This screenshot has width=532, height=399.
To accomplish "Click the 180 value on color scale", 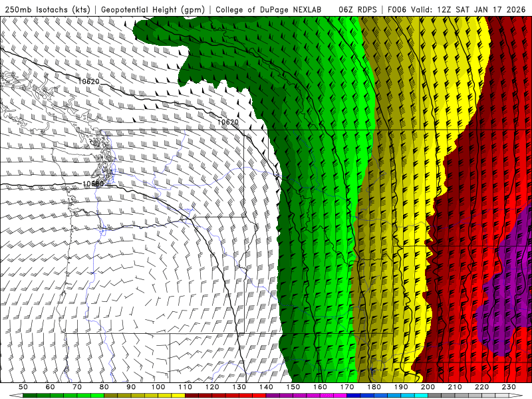I will [x=374, y=387].
